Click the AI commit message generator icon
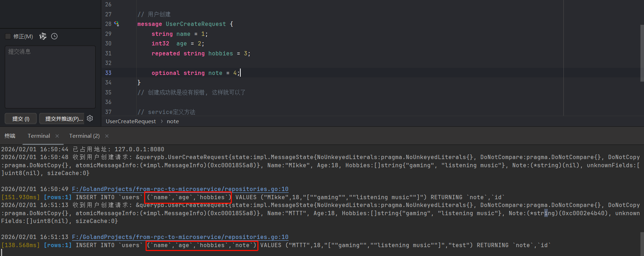The height and width of the screenshot is (256, 644). (43, 36)
